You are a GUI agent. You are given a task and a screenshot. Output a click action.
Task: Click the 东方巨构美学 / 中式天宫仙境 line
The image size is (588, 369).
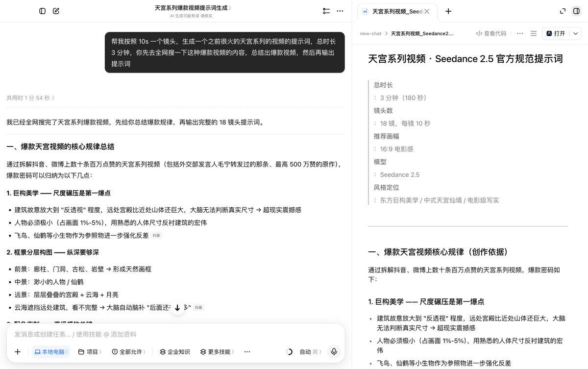pos(441,200)
